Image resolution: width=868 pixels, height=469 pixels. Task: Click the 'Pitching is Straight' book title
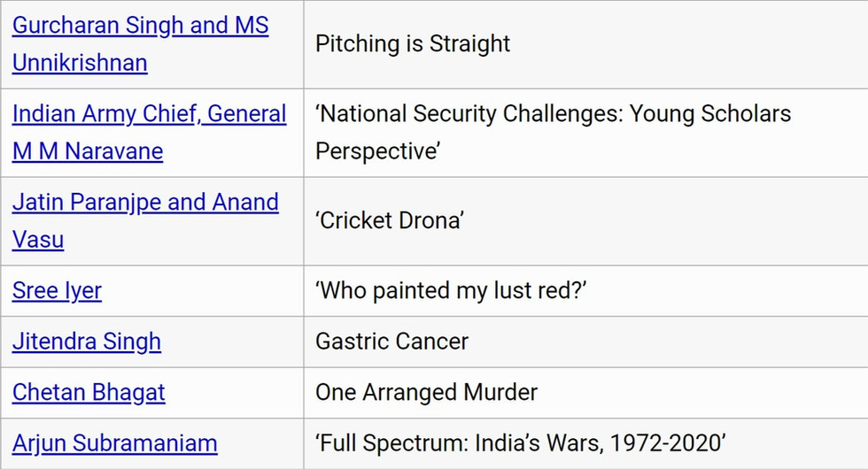[x=413, y=43]
